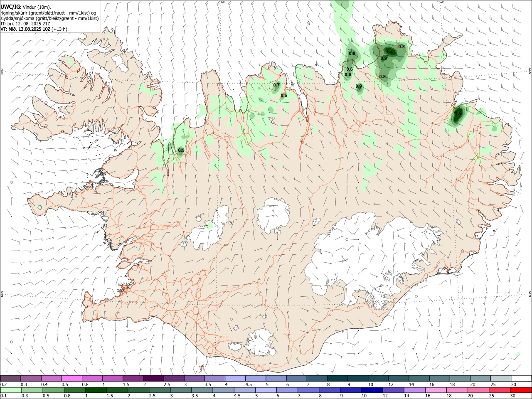Click the red rain legend swatch labeled 30
The width and height of the screenshot is (532, 399).
tap(521, 390)
